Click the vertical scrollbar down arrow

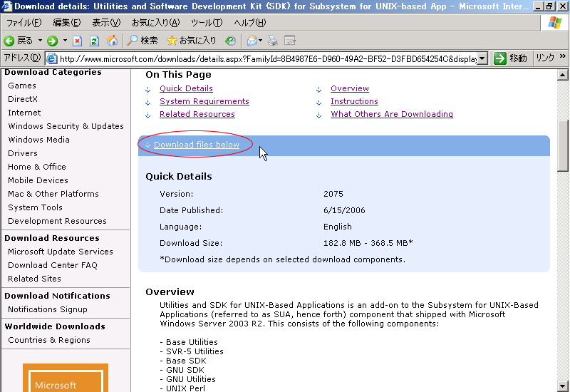(x=562, y=386)
